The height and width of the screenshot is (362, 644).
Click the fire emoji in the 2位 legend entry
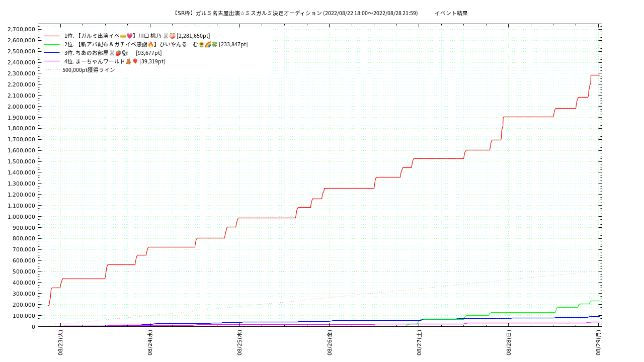pos(150,44)
